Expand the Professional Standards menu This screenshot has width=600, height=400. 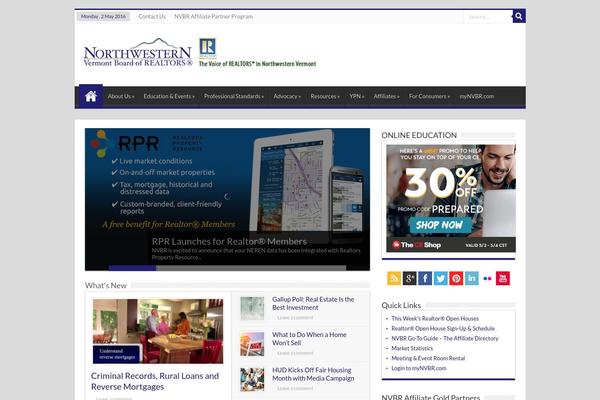(234, 96)
